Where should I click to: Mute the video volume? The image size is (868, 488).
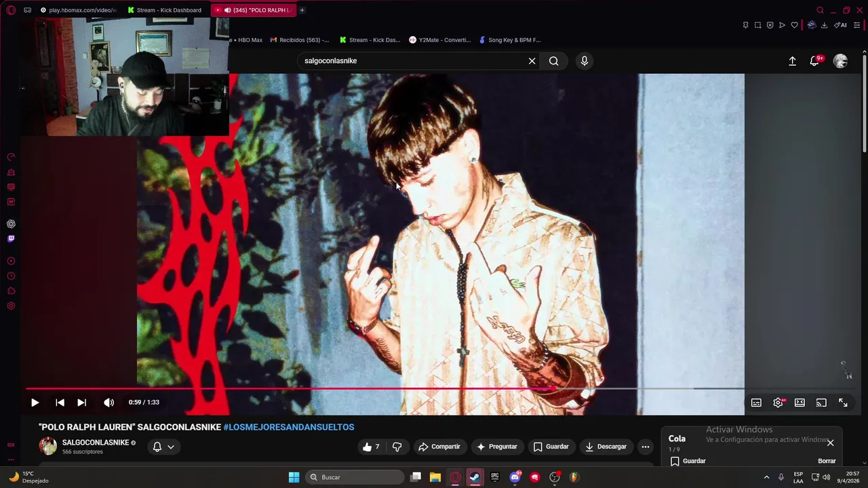pos(108,403)
